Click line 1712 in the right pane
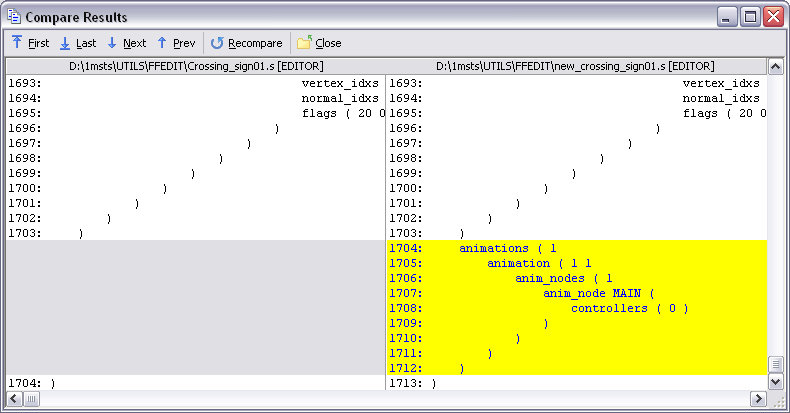 (577, 368)
